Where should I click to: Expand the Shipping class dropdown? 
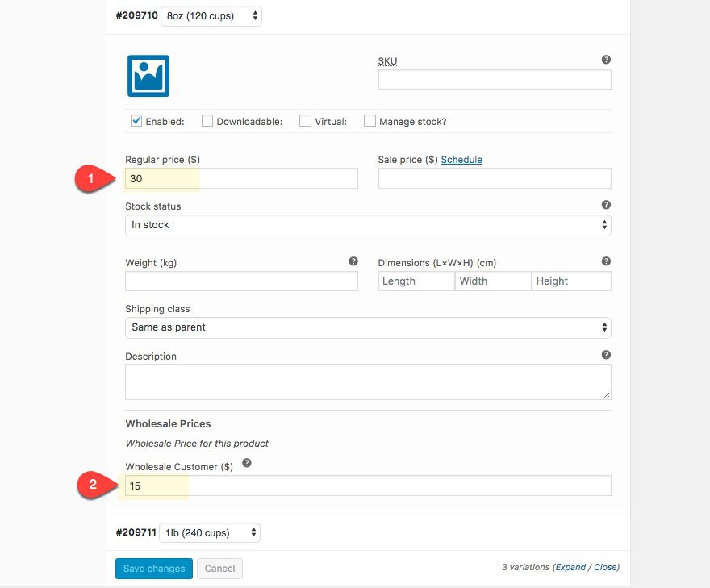click(x=368, y=327)
